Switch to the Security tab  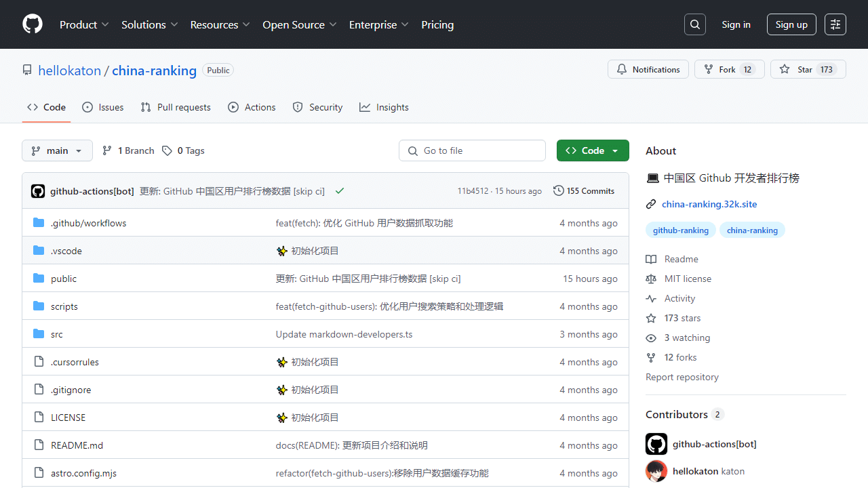317,107
